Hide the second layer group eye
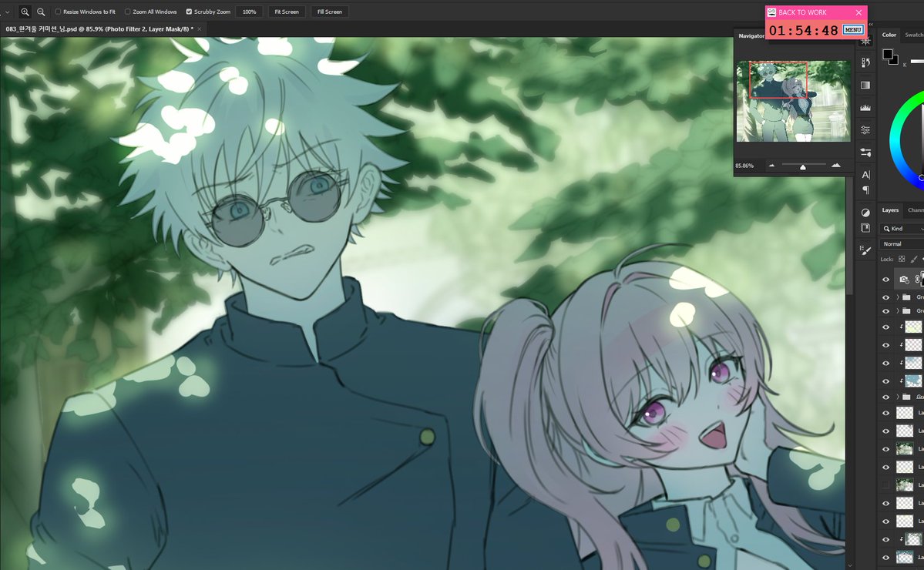The width and height of the screenshot is (924, 570). [885, 311]
